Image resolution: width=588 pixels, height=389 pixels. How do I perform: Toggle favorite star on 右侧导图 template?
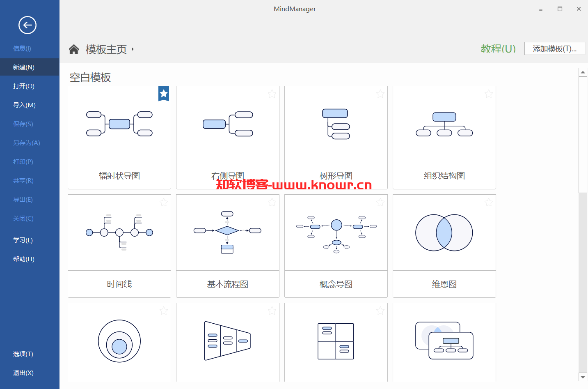coord(272,94)
